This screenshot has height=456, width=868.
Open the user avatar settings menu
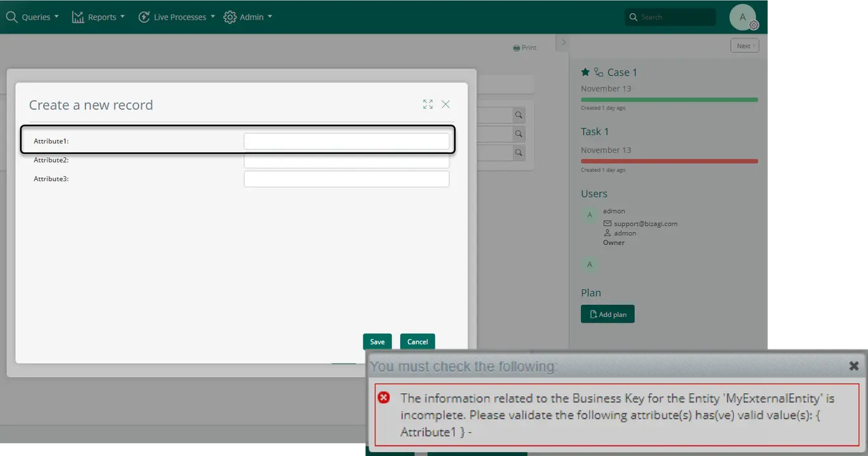[x=743, y=17]
